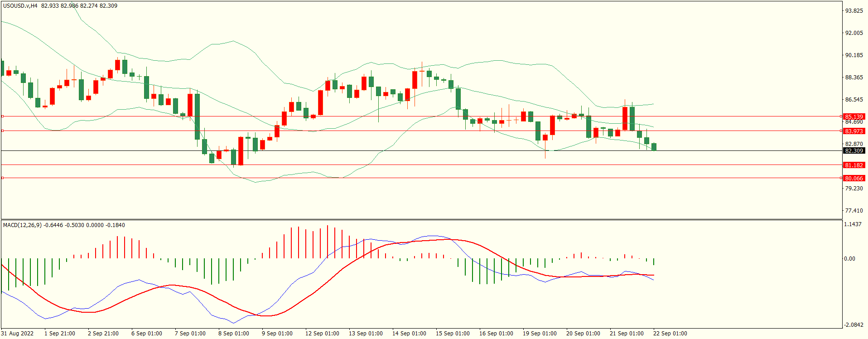Click the 21 Sep 01:00 time label
The width and height of the screenshot is (868, 339).
627,333
